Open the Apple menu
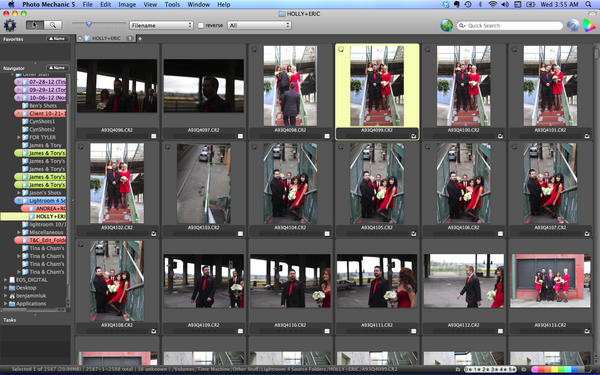 point(11,5)
